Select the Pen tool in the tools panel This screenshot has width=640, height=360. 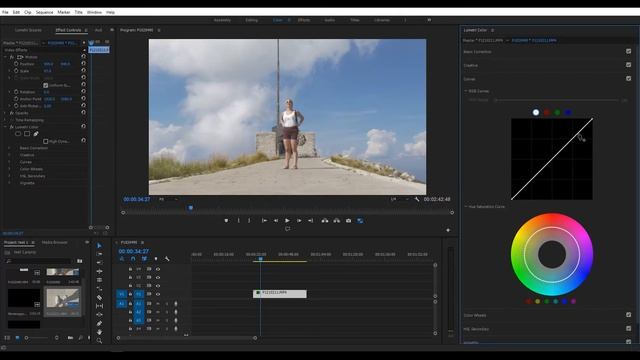point(99,323)
